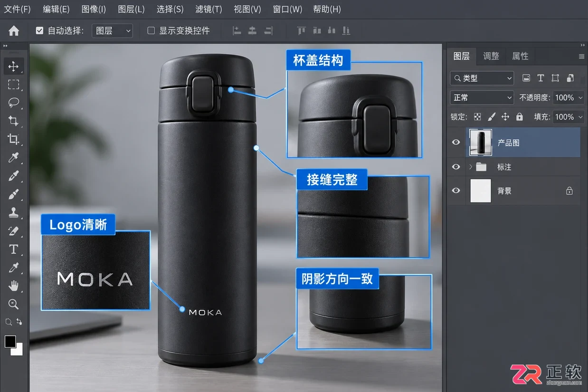Open the 文件(F) menu
588x392 pixels.
18,9
